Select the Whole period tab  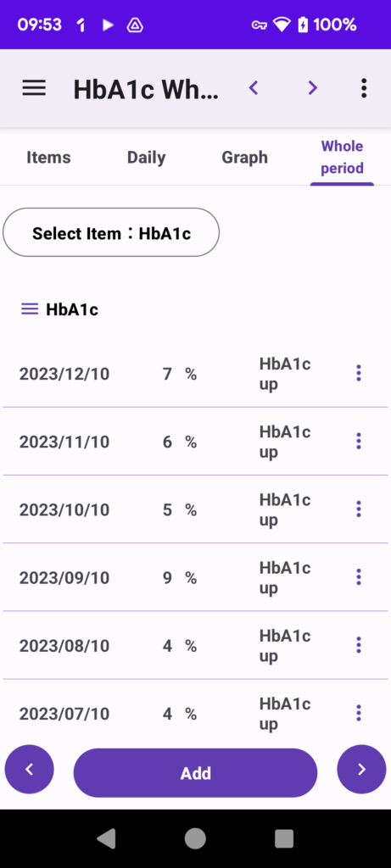coord(343,157)
